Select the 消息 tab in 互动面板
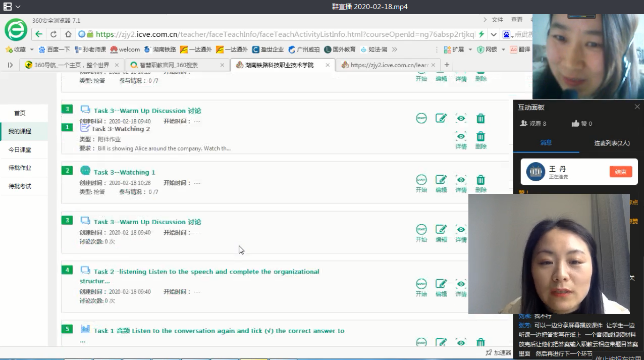The image size is (644, 360). tap(546, 143)
